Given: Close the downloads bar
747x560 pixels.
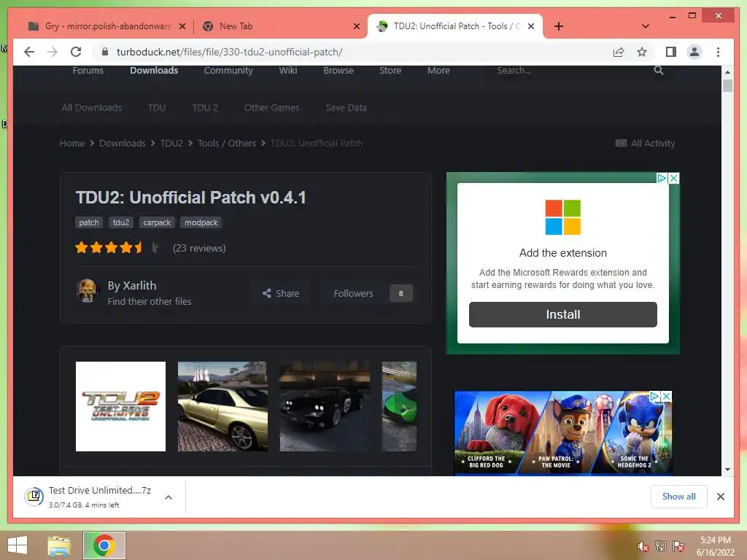Looking at the screenshot, I should 720,497.
